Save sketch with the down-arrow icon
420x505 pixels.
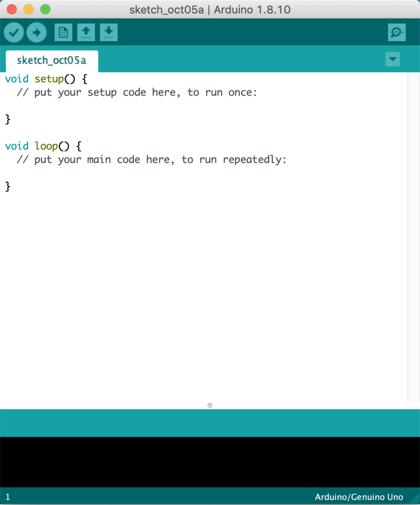pos(109,32)
